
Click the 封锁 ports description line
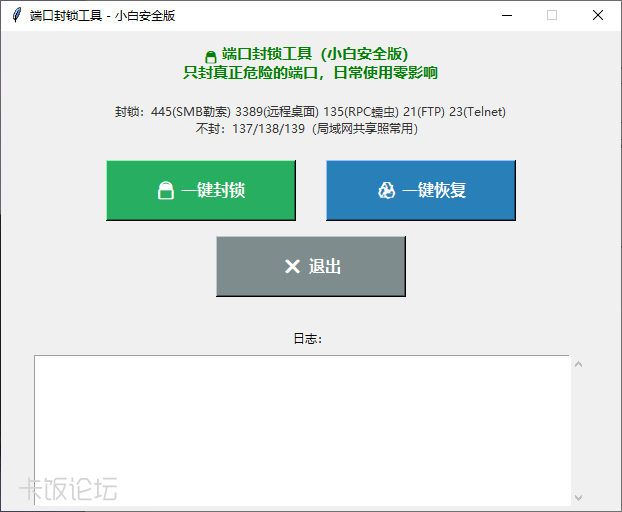pos(310,112)
